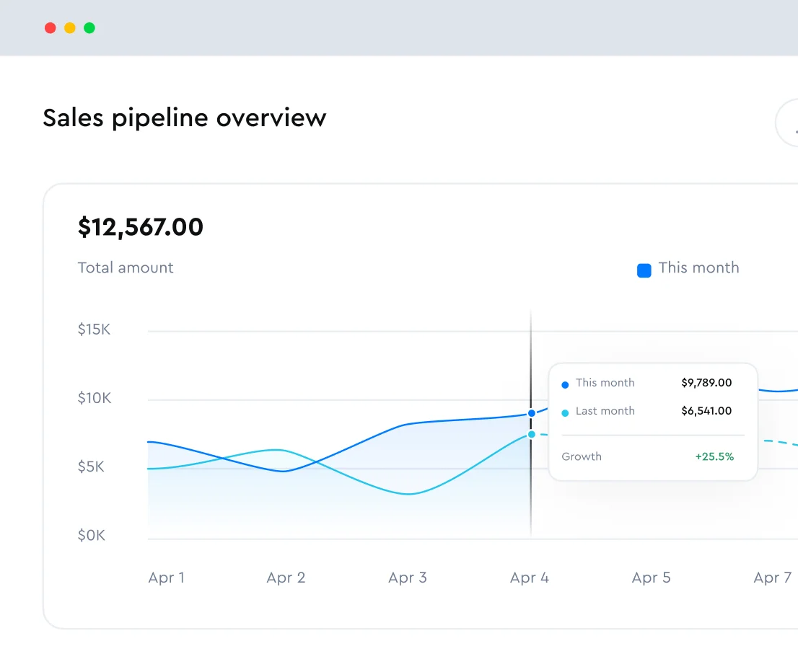Click the cyan dot beside tooltip Last month
The image size is (798, 672).
click(x=565, y=412)
